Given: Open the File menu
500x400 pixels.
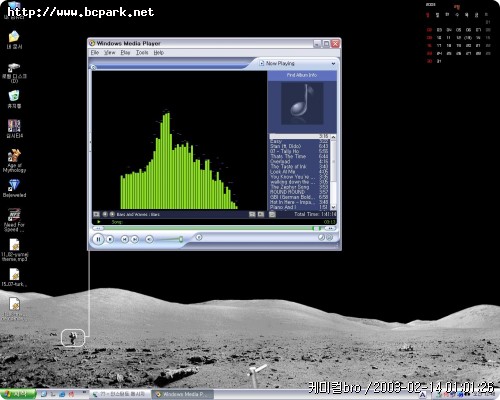Looking at the screenshot, I should tap(95, 53).
